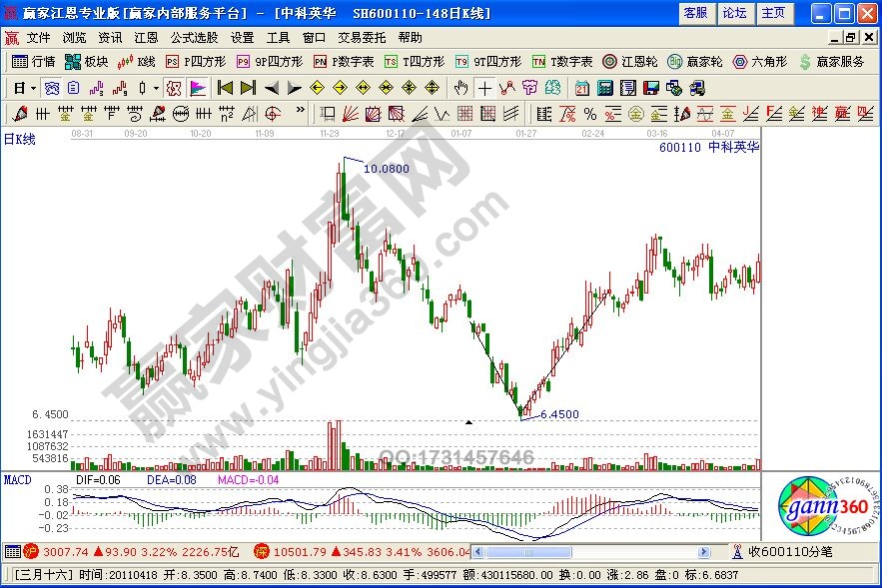Open the 公式选股 menu
The image size is (882, 588).
click(x=194, y=38)
